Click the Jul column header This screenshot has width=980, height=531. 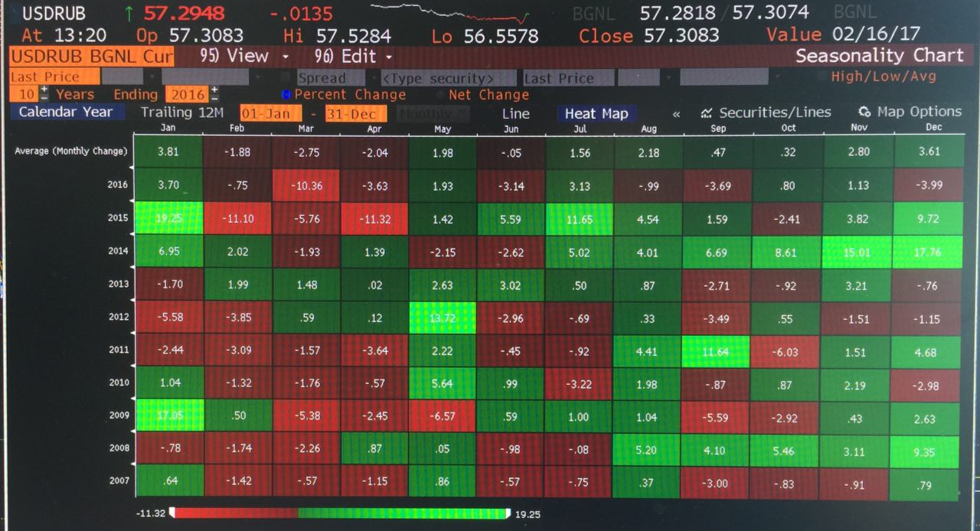580,129
